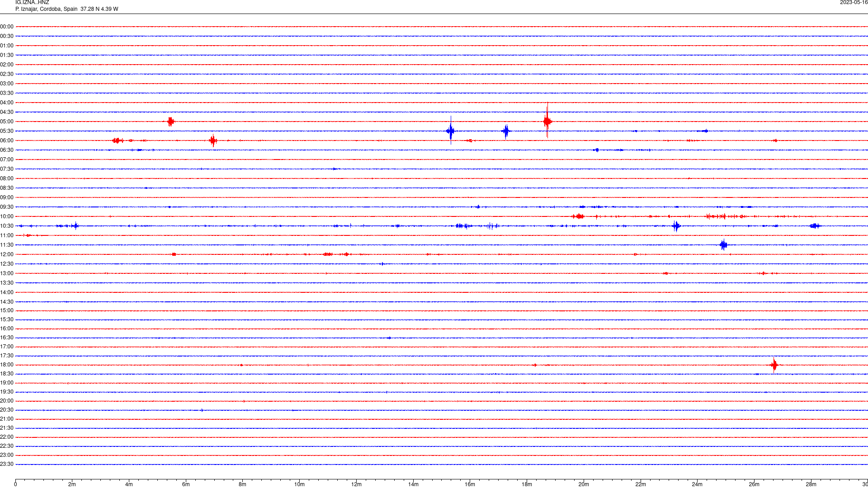The width and height of the screenshot is (868, 488).
Task: Click the station code IG.IZNA..HNZ title
Action: coord(32,2)
